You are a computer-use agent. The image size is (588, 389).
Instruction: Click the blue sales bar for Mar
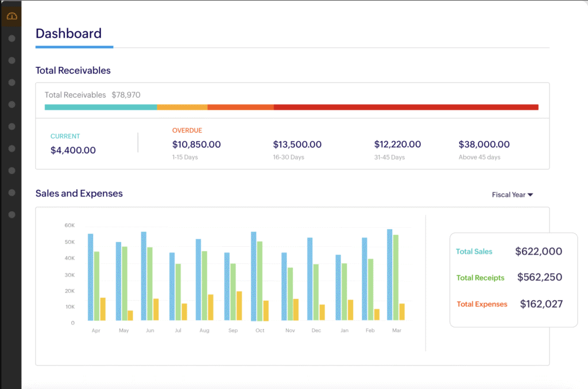(x=389, y=275)
